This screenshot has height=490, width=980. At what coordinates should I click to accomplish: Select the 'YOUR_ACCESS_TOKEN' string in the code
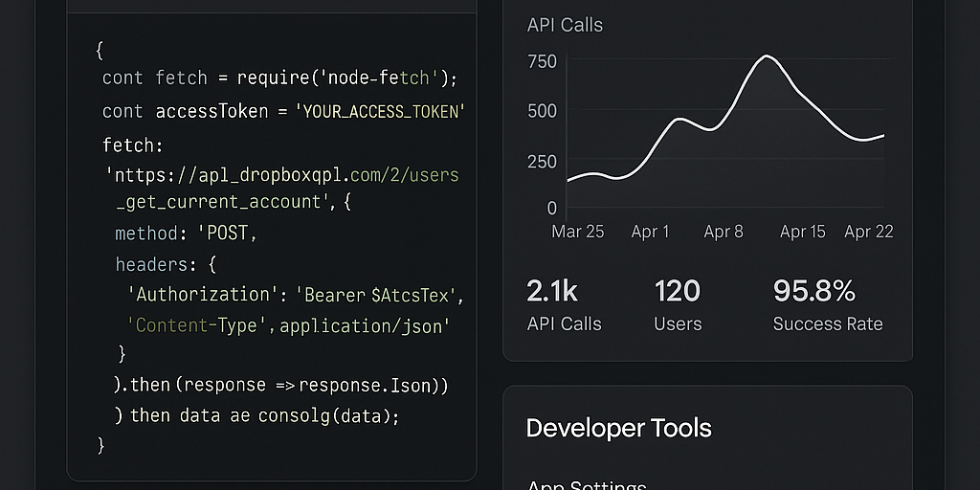pos(384,112)
